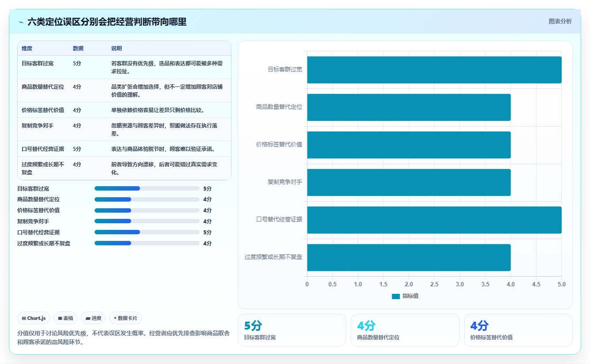Click the 5.0 tick on the chart x-axis
Screen dimensions: 590x364
point(561,284)
